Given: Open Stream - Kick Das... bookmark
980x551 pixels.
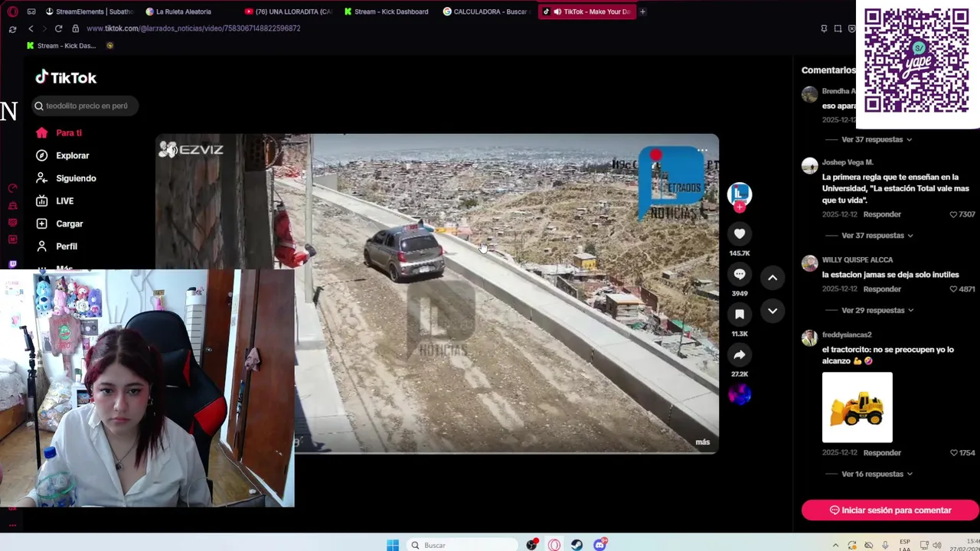Looking at the screenshot, I should pos(61,46).
